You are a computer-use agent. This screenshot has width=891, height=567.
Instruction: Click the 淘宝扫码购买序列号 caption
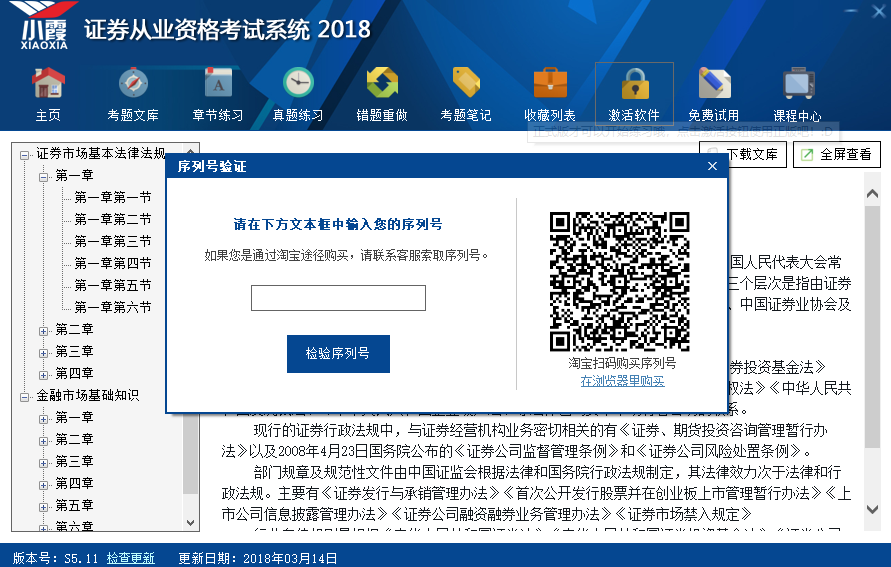tap(622, 363)
